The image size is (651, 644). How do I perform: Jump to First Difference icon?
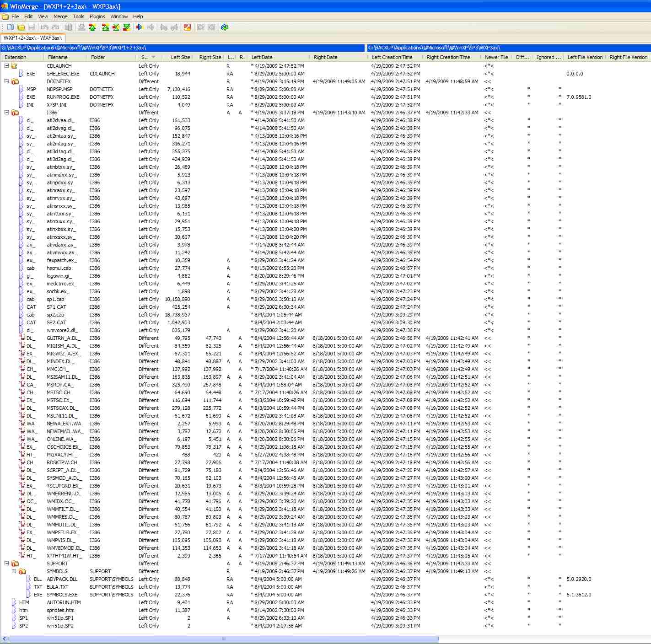106,27
